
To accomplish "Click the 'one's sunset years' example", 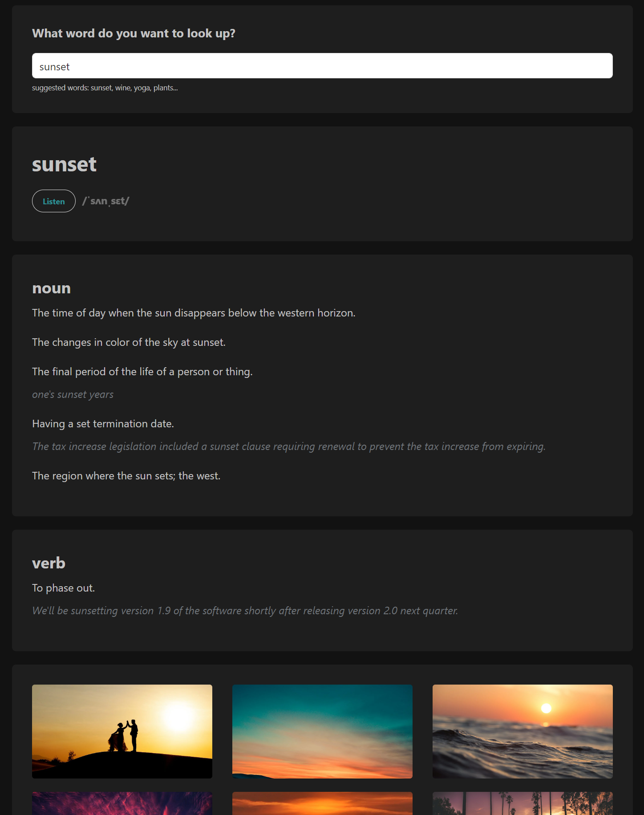I will [x=73, y=394].
